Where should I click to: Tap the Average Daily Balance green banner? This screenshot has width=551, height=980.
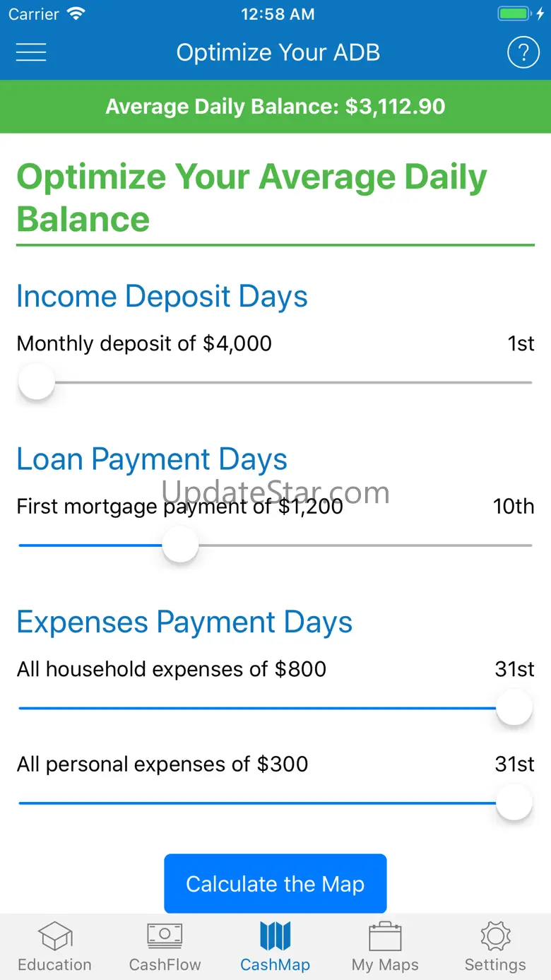point(275,107)
